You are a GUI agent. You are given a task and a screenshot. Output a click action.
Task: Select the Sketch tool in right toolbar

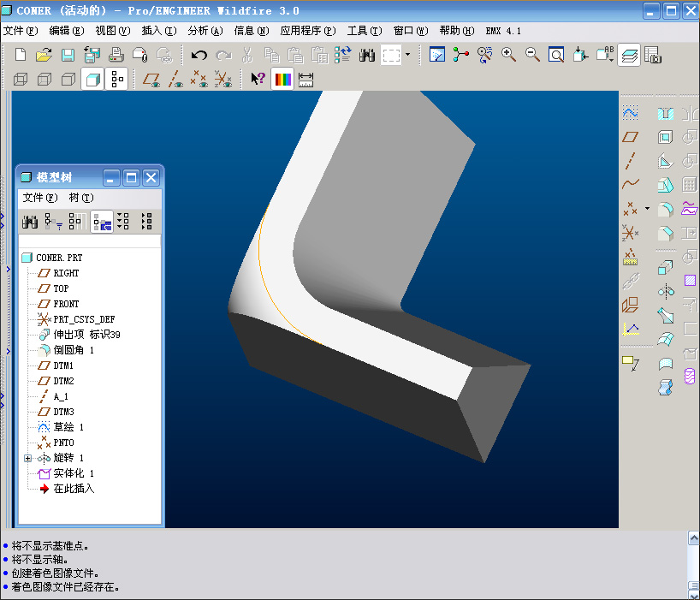click(630, 113)
